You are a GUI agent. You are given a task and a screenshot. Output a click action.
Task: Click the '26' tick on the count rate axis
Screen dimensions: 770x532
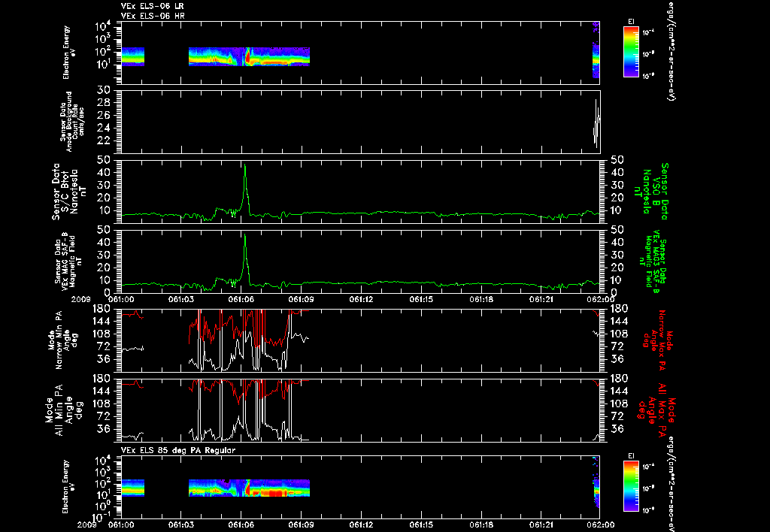click(103, 115)
